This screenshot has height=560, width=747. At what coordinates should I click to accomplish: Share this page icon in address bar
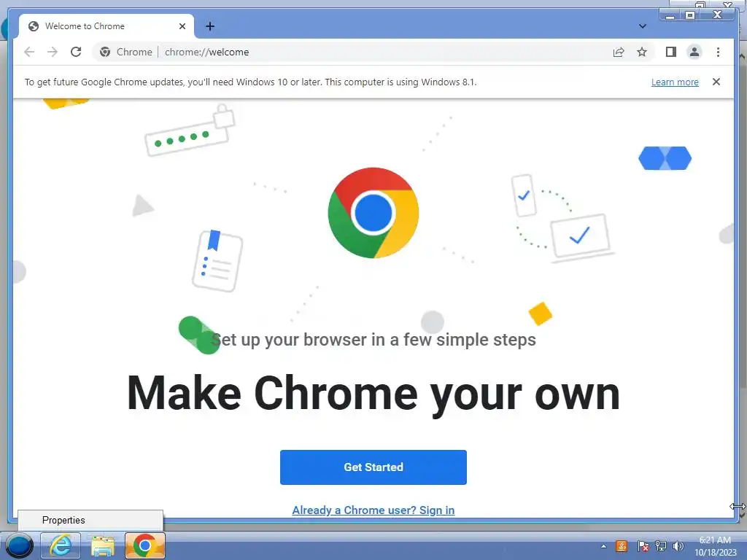coord(619,52)
